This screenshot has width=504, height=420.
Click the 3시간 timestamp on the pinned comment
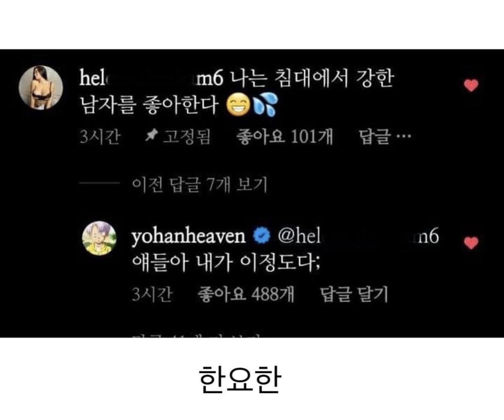(100, 137)
